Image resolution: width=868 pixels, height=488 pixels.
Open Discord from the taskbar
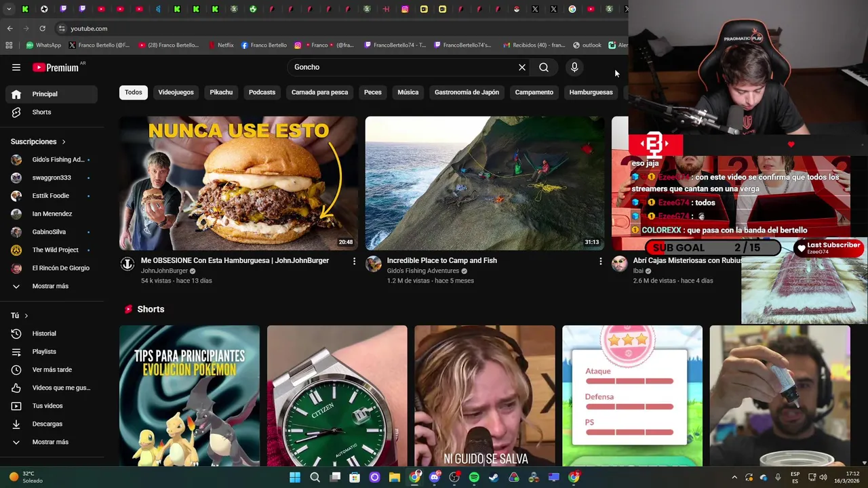[x=435, y=477]
